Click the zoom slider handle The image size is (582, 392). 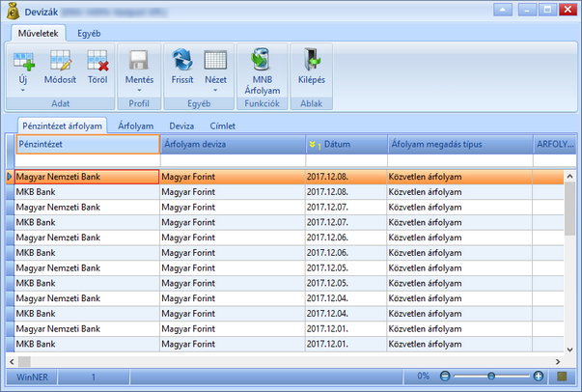point(491,377)
